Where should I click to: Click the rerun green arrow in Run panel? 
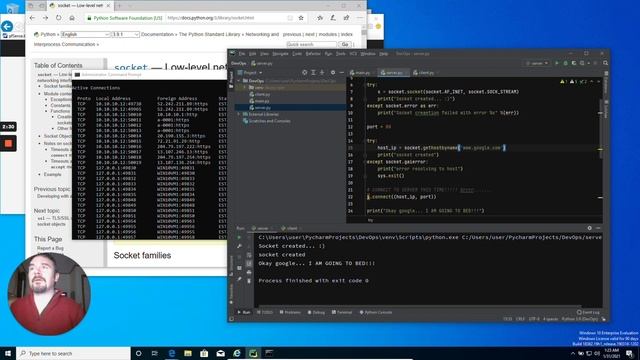[239, 237]
